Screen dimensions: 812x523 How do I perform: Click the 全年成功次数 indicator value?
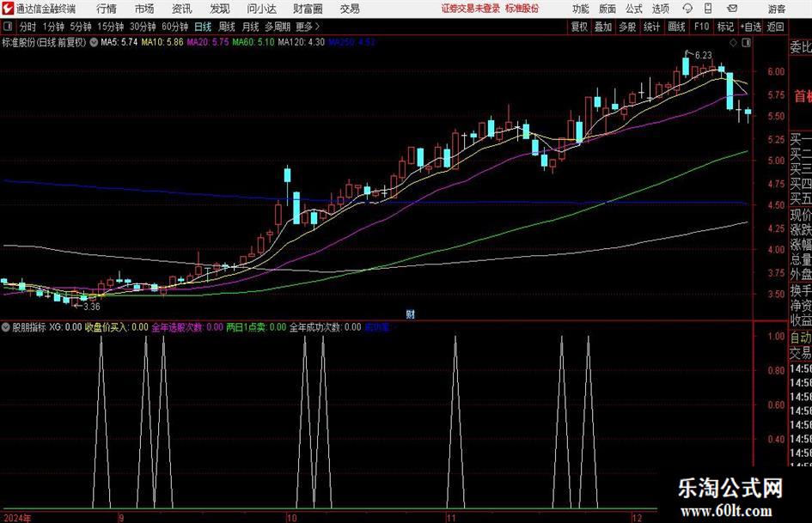(x=325, y=327)
